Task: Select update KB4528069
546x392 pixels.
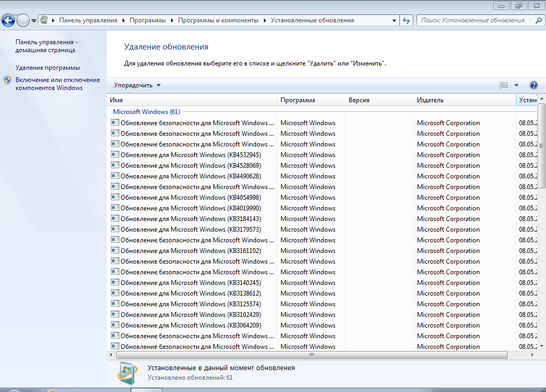Action: (191, 166)
